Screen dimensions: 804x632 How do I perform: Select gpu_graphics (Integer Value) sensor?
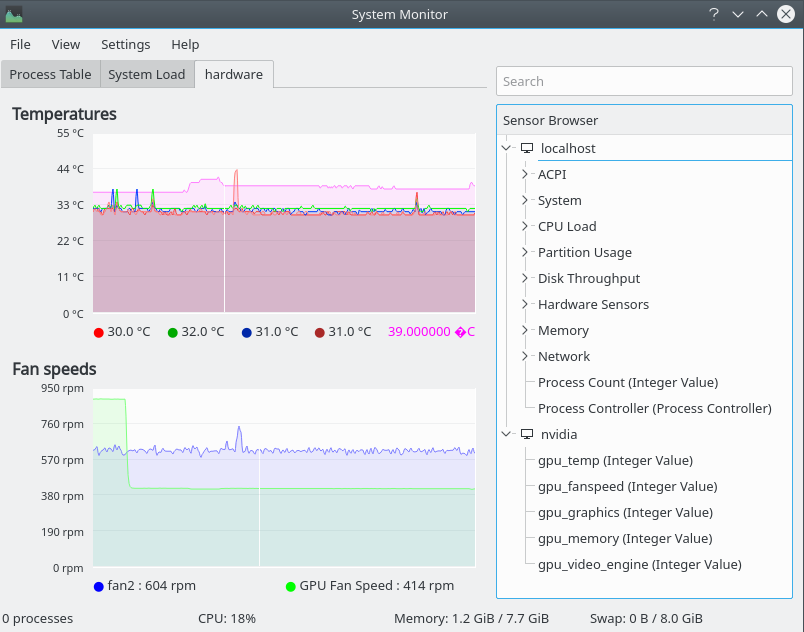point(626,513)
